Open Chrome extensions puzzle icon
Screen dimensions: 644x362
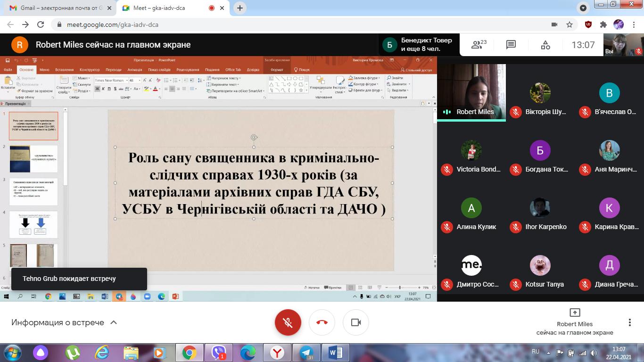coord(603,25)
